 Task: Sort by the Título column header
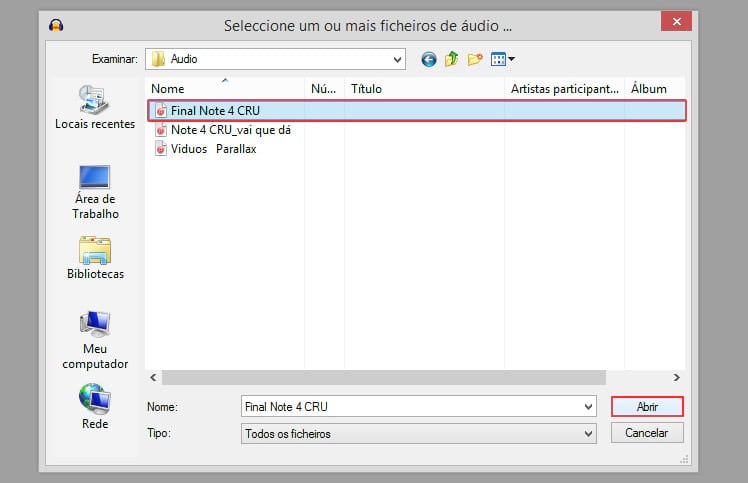pyautogui.click(x=425, y=89)
